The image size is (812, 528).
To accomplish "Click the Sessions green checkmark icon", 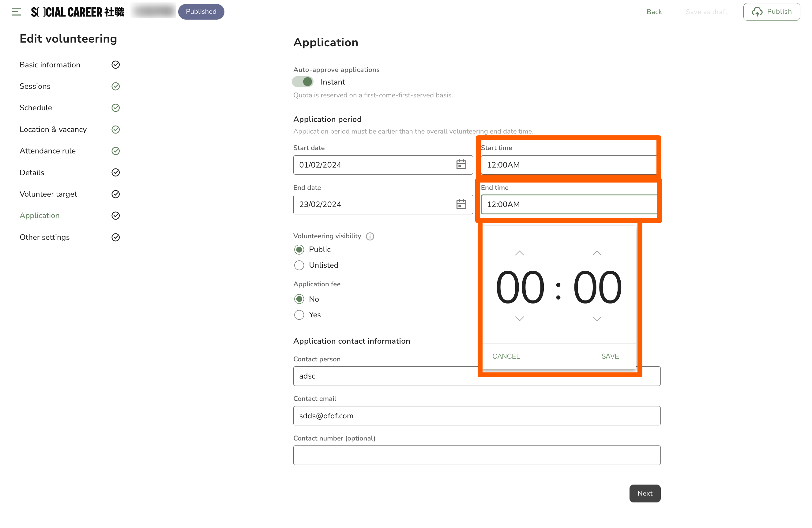I will pyautogui.click(x=116, y=86).
